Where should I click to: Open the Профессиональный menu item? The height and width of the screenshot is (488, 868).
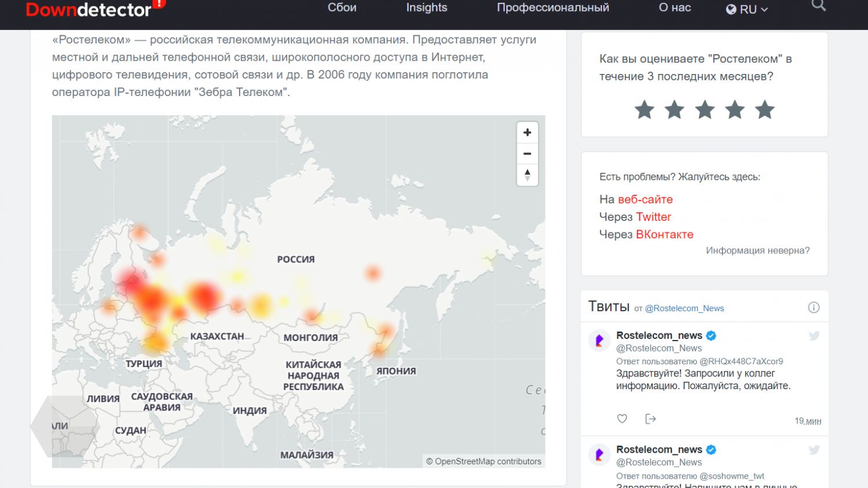point(553,8)
